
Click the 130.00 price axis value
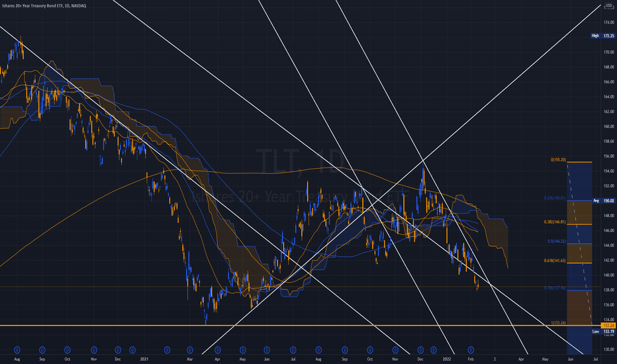pos(609,349)
